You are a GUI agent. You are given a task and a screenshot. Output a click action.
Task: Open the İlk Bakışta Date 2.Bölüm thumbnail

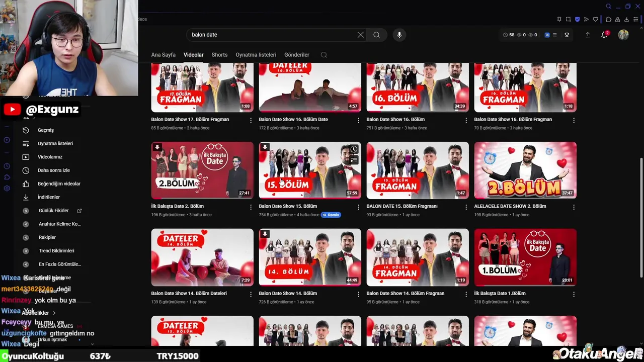point(202,170)
